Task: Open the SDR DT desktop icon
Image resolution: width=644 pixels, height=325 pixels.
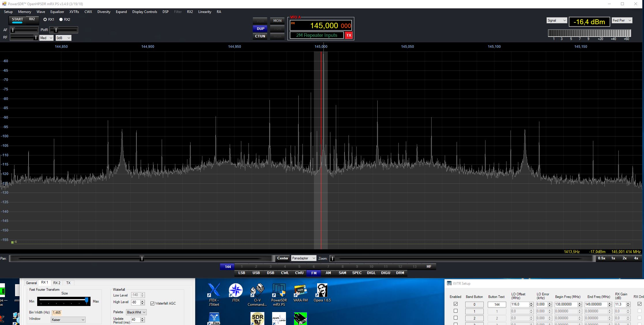Action: (x=257, y=318)
